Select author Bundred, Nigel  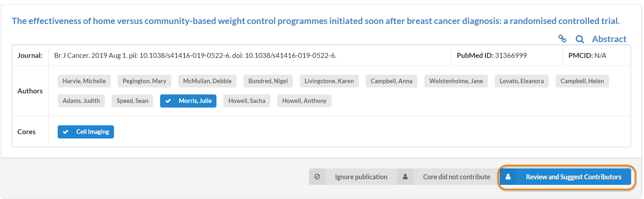coord(268,81)
